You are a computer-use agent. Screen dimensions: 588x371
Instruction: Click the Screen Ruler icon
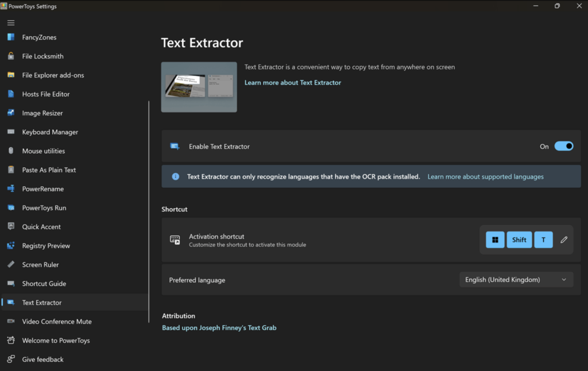[11, 264]
